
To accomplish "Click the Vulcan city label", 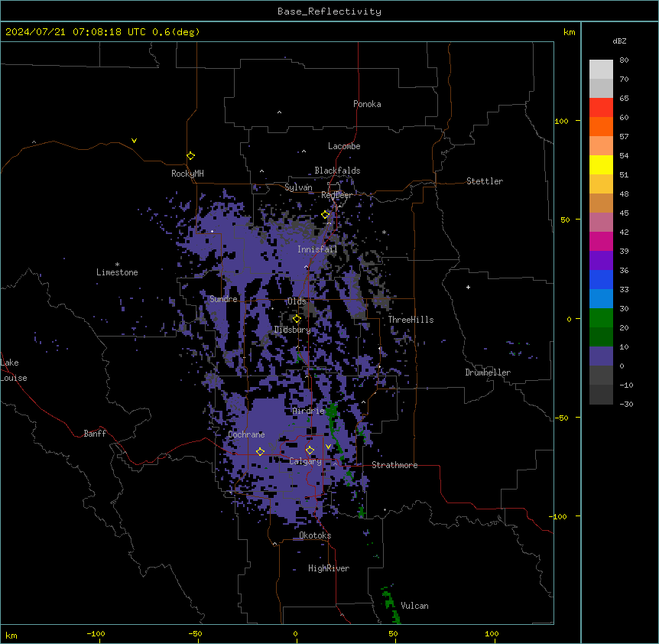I will [415, 606].
